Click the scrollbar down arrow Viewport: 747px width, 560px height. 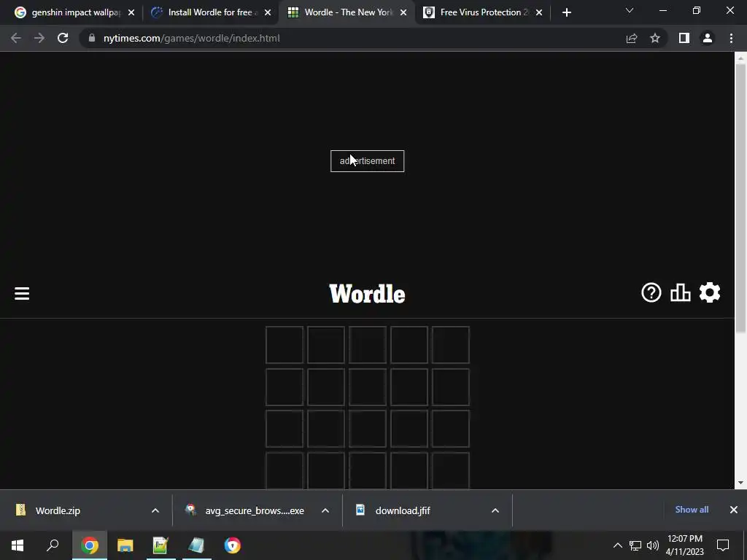tap(741, 483)
